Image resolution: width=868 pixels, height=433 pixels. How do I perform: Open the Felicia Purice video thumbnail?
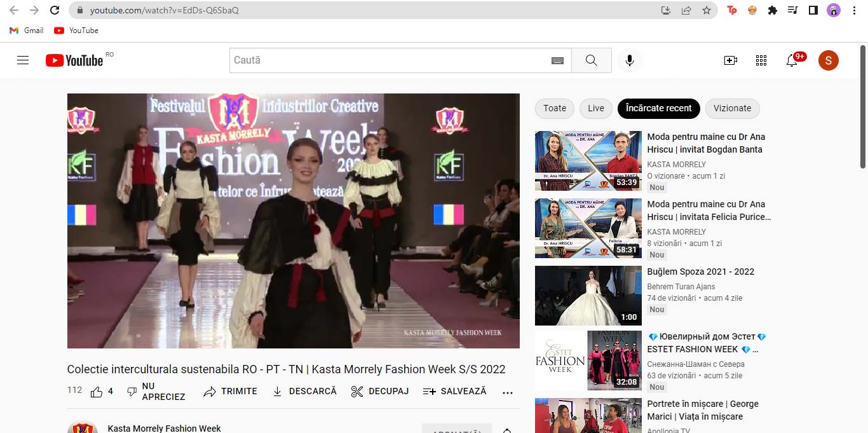(x=588, y=228)
